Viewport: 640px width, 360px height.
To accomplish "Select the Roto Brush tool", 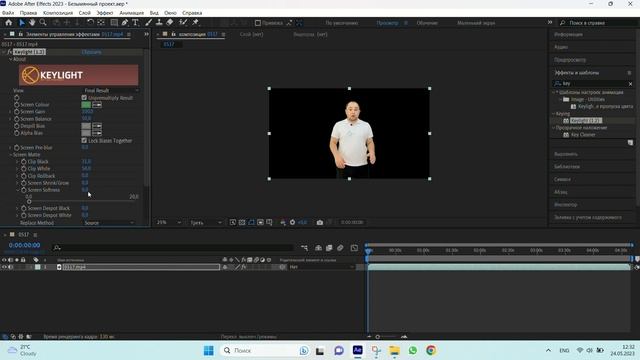I will 183,23.
